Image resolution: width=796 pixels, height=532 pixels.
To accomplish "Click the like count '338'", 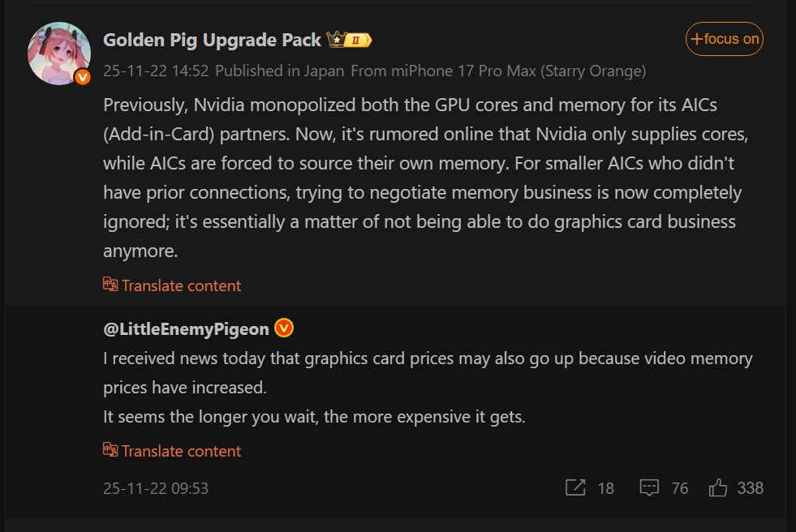I will (751, 487).
